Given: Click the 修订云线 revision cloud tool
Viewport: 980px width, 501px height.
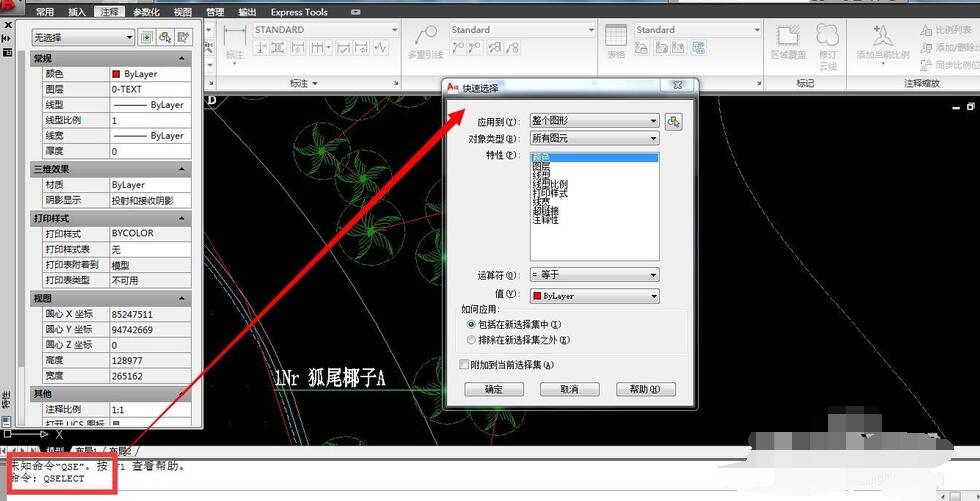Looking at the screenshot, I should [x=828, y=47].
